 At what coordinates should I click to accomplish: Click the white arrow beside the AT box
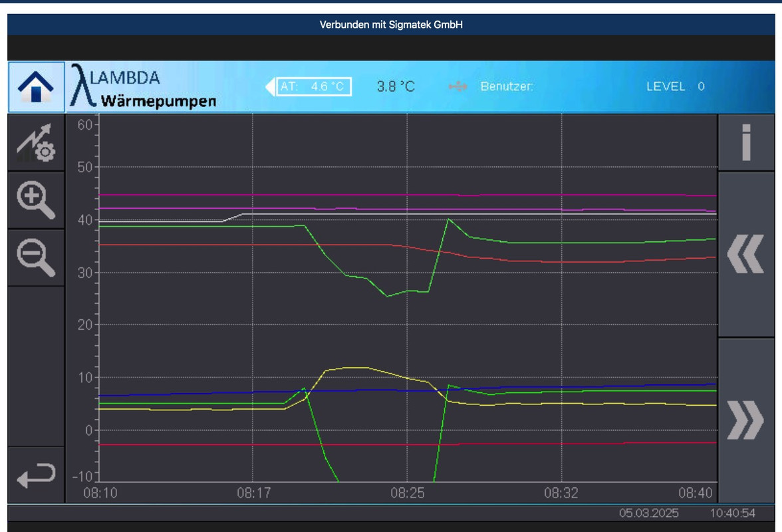270,86
